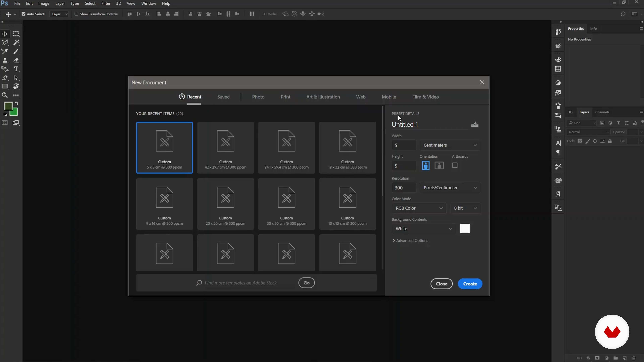Select the Lasso tool

tap(5, 43)
